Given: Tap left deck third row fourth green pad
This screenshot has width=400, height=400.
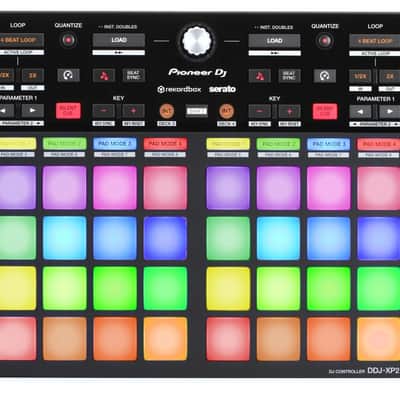Looking at the screenshot, I should tap(165, 288).
